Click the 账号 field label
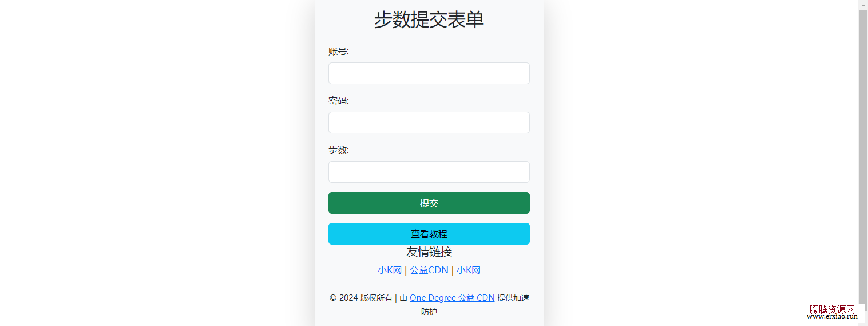Screen dimensions: 868x326 [x=339, y=52]
